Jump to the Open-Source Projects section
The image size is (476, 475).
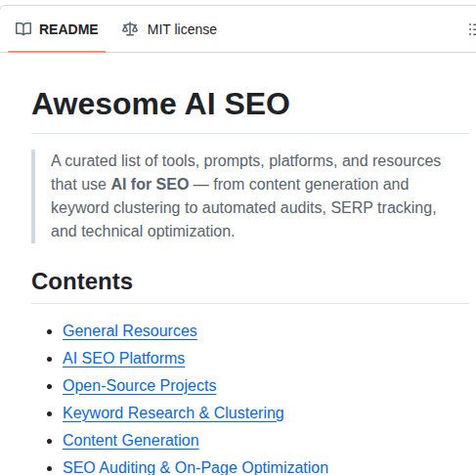click(x=140, y=386)
